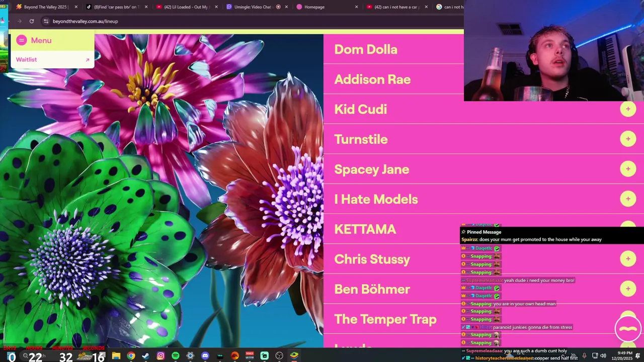The height and width of the screenshot is (362, 644).
Task: Open the gear Settings app on taskbar
Action: [x=190, y=355]
